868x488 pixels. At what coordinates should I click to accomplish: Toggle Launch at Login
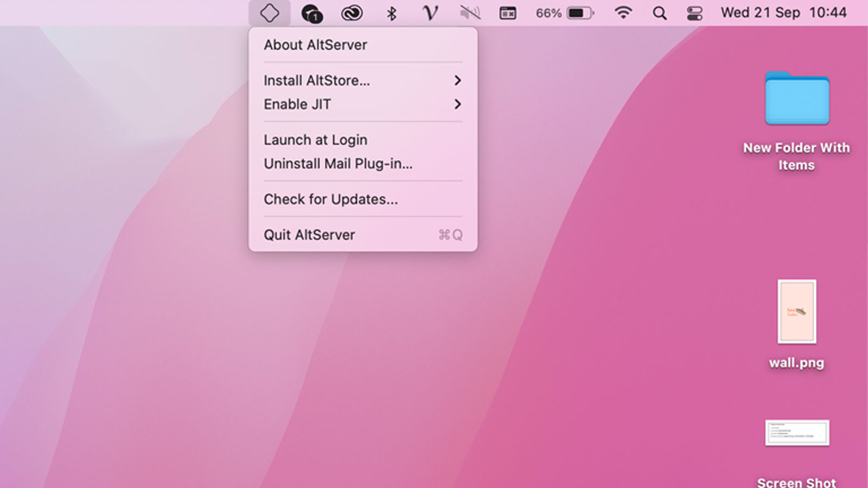pyautogui.click(x=363, y=140)
